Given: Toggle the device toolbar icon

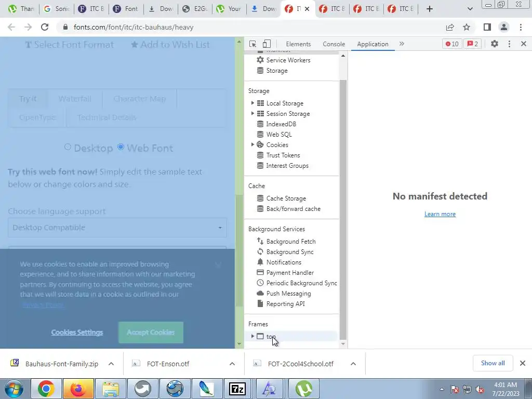Looking at the screenshot, I should [x=267, y=44].
